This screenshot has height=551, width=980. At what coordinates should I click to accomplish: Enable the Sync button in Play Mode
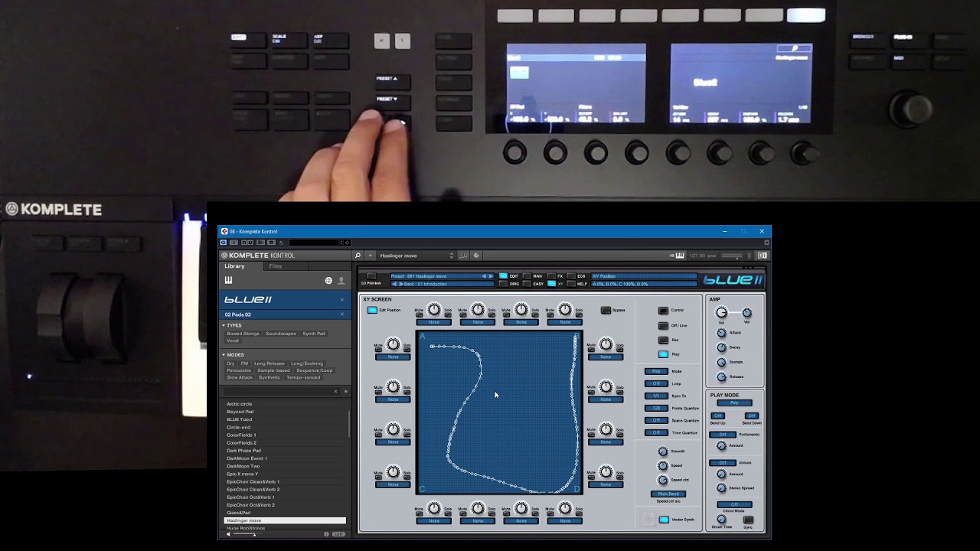click(x=748, y=520)
